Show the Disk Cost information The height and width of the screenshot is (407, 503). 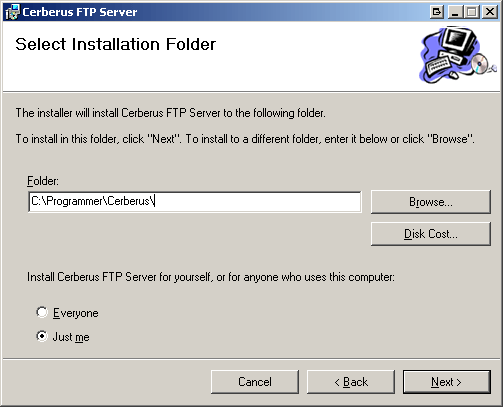[x=431, y=234]
